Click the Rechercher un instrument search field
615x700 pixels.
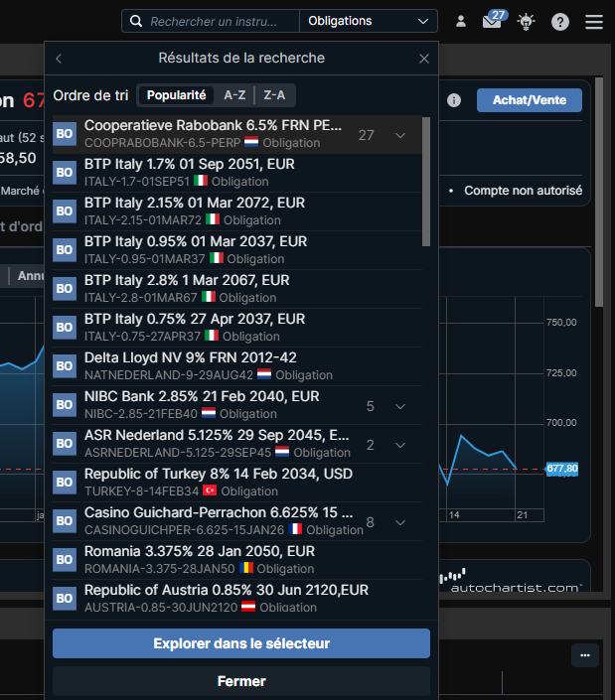coord(214,22)
